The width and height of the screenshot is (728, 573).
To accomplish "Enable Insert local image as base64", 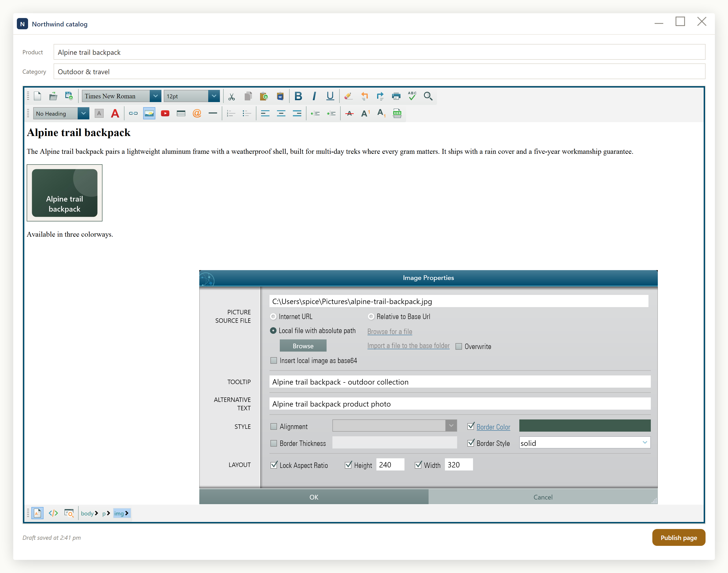I will click(x=274, y=361).
